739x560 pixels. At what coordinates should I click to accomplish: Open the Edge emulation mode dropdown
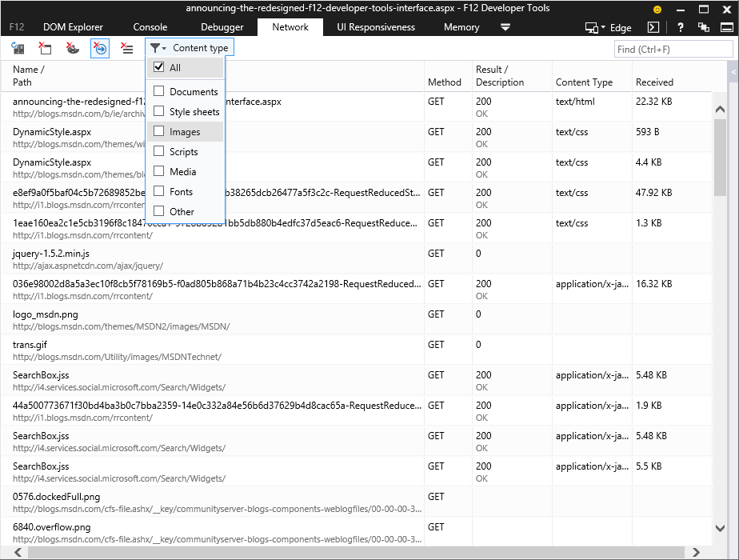[x=609, y=28]
